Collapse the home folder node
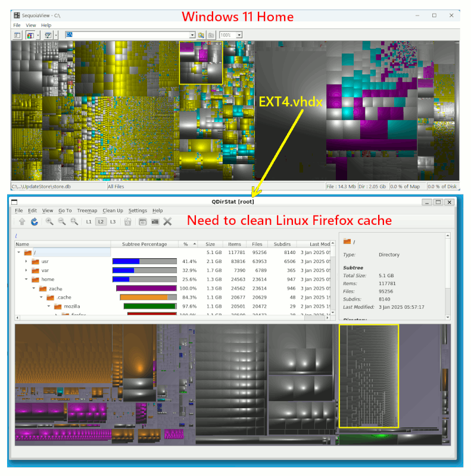This screenshot has height=476, width=471. click(26, 279)
